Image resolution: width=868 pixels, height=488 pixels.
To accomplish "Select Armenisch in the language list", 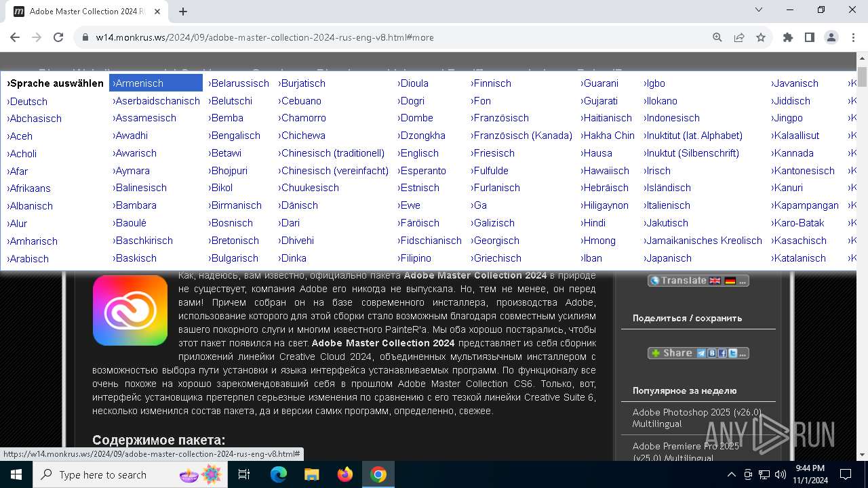I will click(156, 83).
